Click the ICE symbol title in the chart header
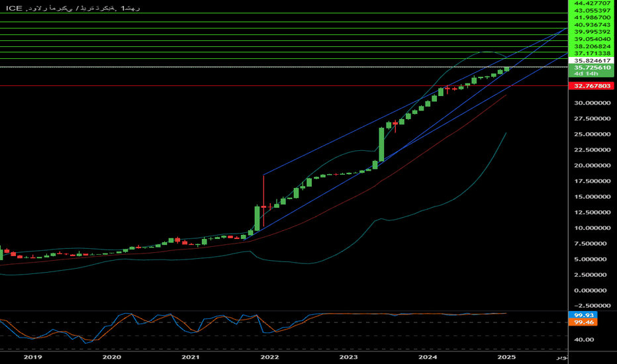The width and height of the screenshot is (617, 364). [14, 8]
